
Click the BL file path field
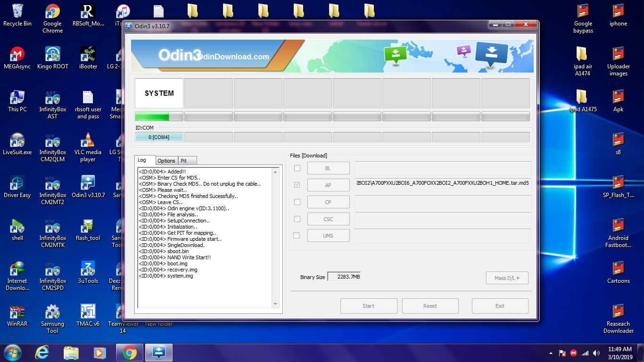(x=443, y=168)
